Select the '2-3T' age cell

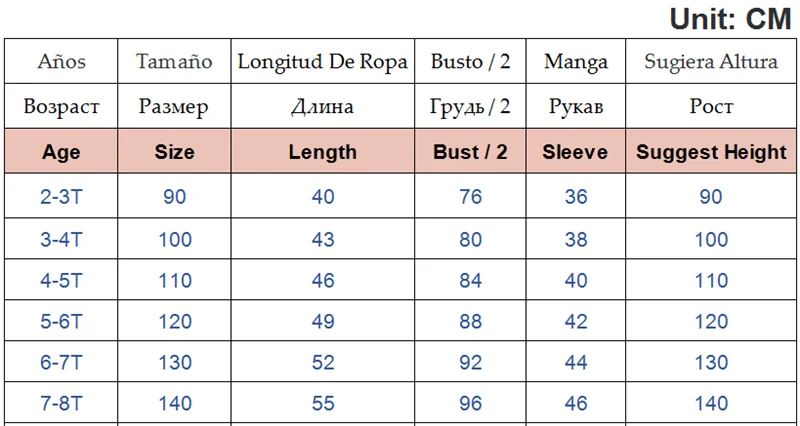[61, 197]
